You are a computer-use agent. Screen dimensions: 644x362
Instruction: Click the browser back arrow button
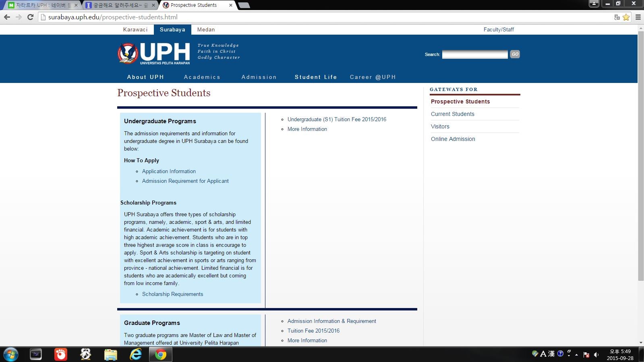(7, 17)
